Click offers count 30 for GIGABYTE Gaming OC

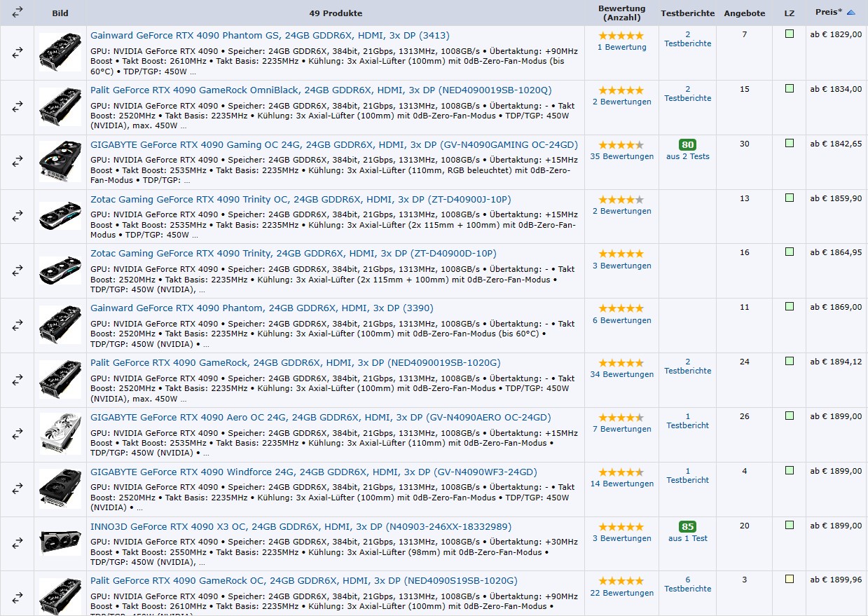click(745, 144)
